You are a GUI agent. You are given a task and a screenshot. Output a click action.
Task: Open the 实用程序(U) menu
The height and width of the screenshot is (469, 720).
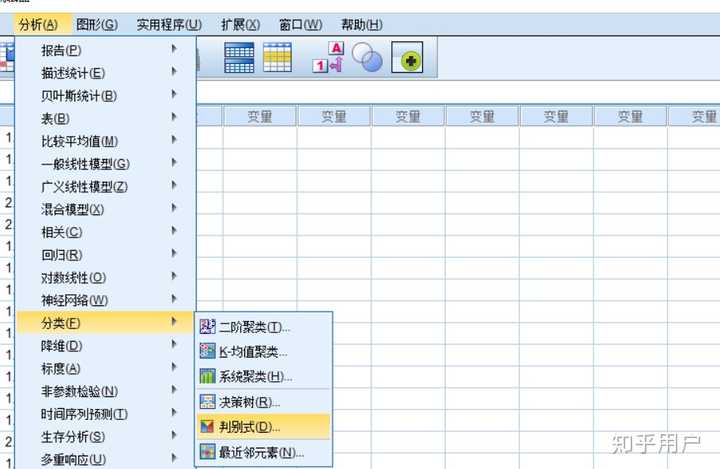169,24
